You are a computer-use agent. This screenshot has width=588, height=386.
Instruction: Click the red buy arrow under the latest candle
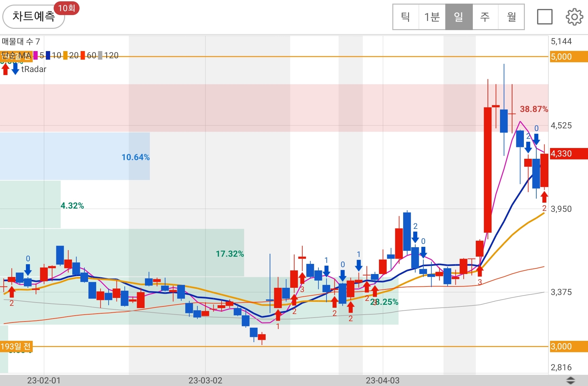coord(544,197)
